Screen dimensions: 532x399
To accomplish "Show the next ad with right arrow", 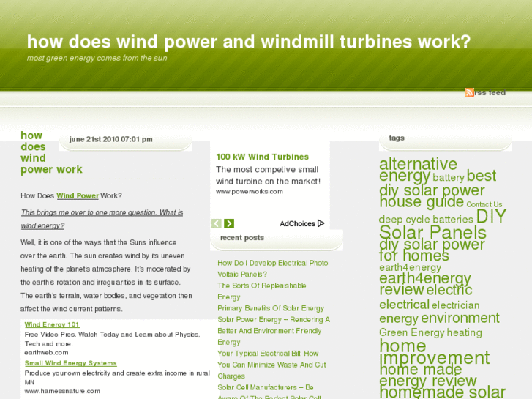I will [229, 223].
